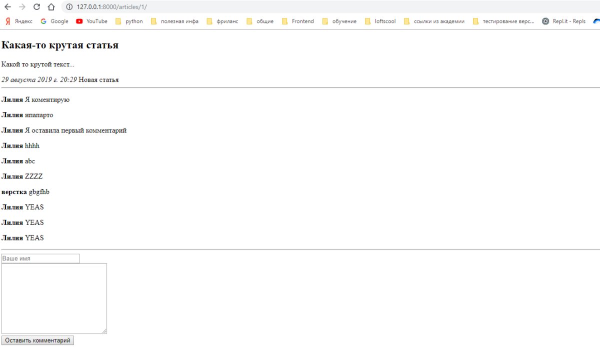Expand the полезная инфа bookmarks folder

174,21
